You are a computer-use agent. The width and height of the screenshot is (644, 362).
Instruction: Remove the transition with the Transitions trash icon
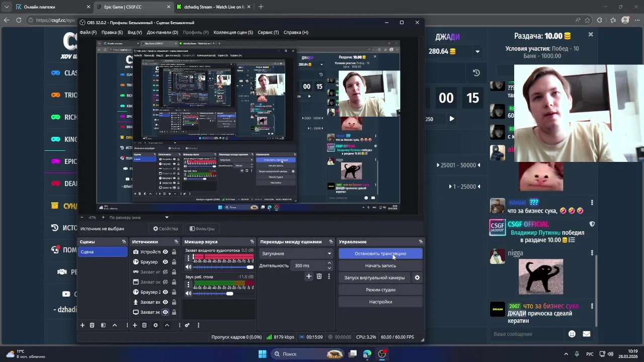[319, 276]
